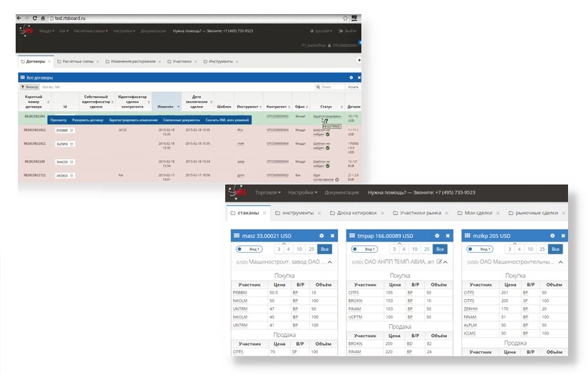The height and width of the screenshot is (374, 588).
Task: Select depth 4 in mzikp panel
Action: (520, 249)
